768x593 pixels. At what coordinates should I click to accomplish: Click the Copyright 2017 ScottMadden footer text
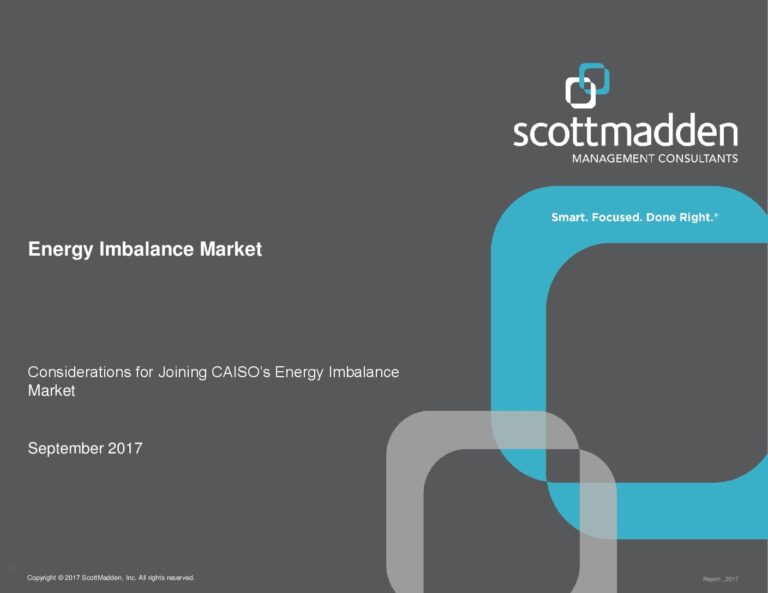(111, 578)
